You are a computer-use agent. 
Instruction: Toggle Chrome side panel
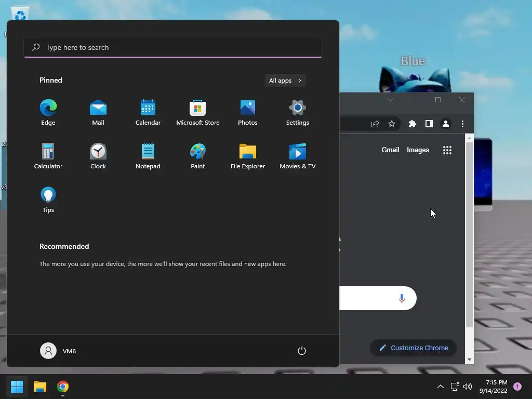(x=429, y=124)
